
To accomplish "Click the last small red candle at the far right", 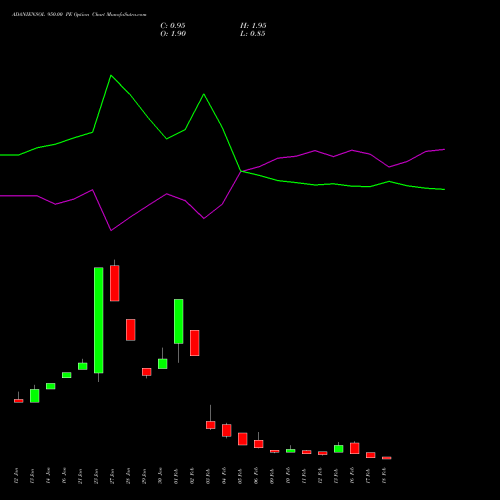I will tap(387, 458).
